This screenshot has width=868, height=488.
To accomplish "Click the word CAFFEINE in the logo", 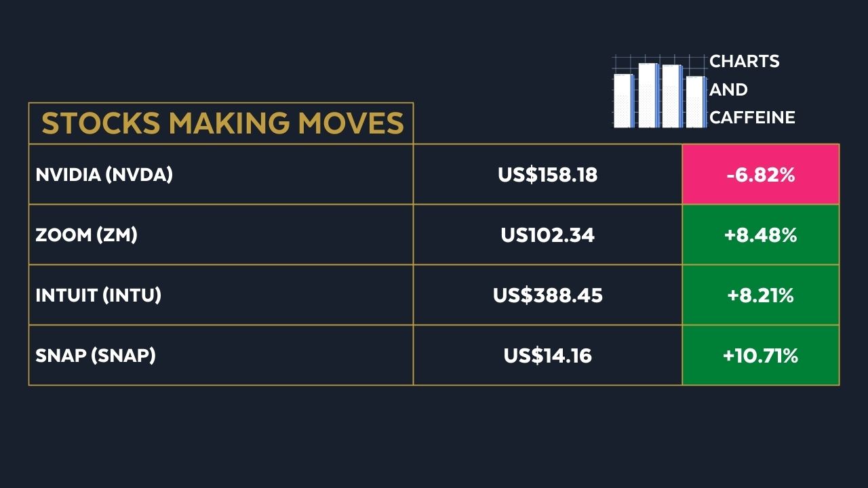I will 752,118.
